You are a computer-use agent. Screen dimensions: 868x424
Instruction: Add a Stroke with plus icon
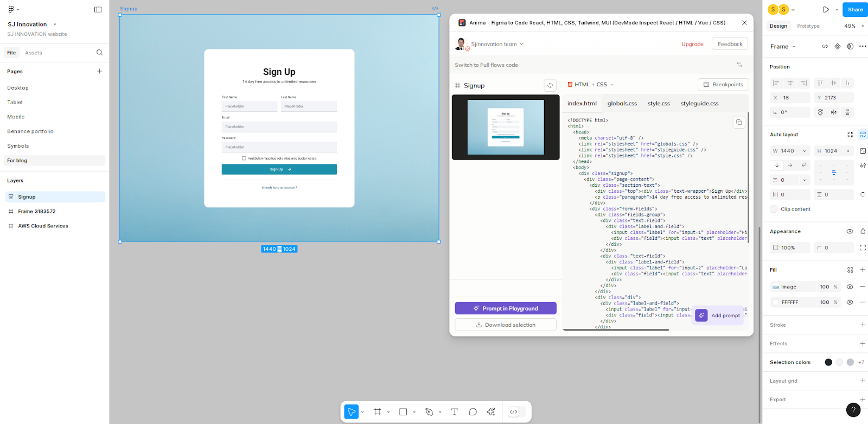pos(863,325)
